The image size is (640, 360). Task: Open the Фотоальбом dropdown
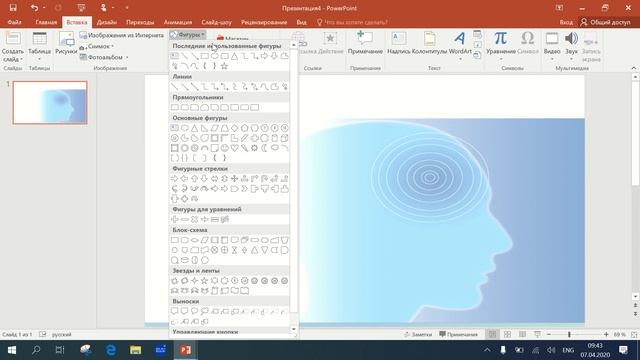(104, 57)
